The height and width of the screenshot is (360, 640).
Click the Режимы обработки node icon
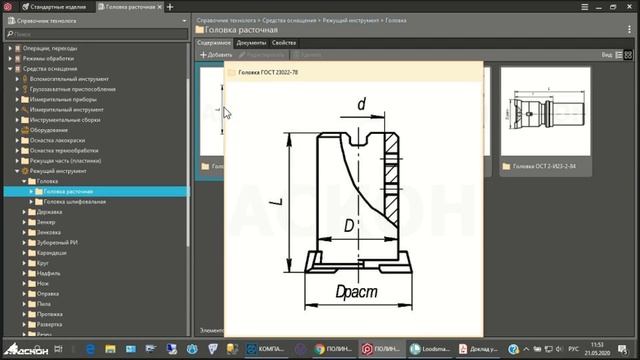tap(18, 58)
